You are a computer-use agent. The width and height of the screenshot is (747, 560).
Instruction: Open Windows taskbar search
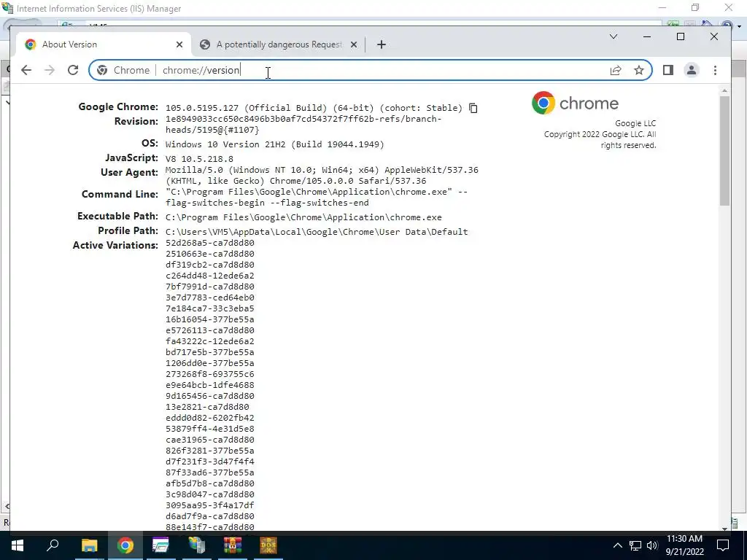53,545
